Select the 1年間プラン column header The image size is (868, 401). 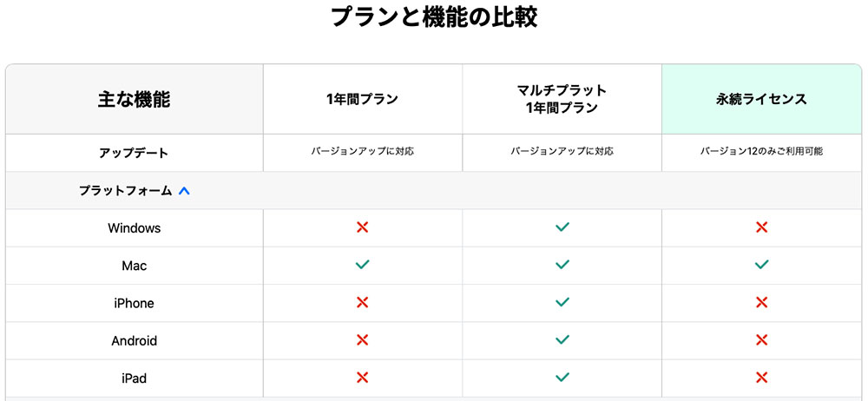(362, 100)
